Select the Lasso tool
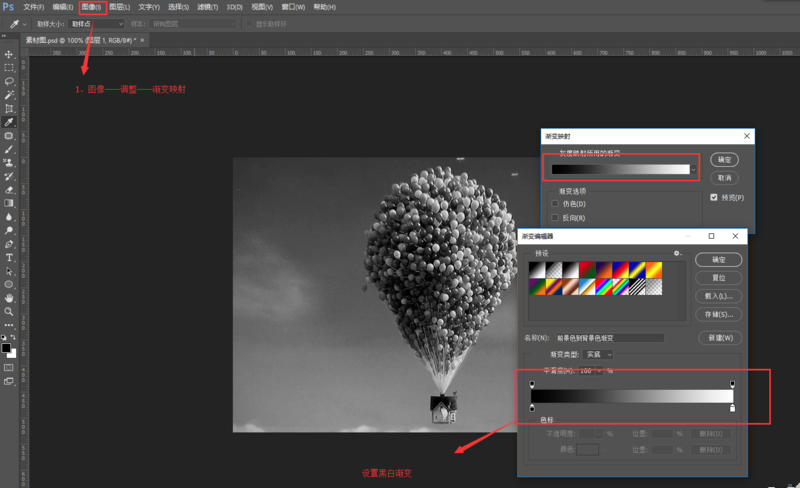 pos(9,82)
